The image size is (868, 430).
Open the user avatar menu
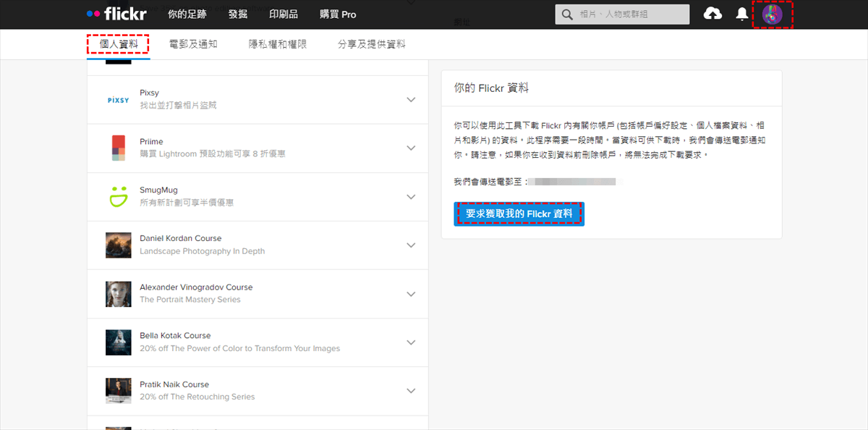[x=773, y=14]
